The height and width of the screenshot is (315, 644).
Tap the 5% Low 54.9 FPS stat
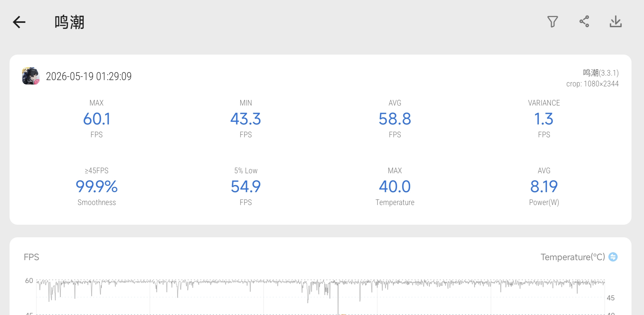tap(246, 186)
